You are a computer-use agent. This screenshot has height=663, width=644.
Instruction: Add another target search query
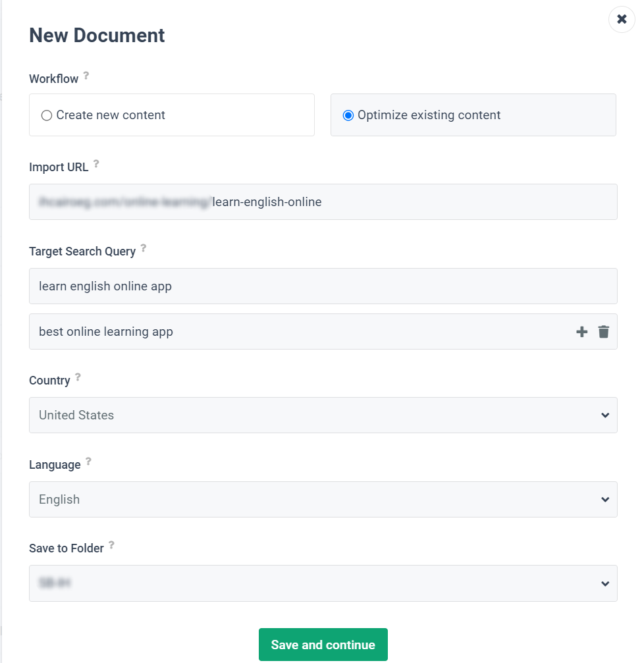(581, 331)
